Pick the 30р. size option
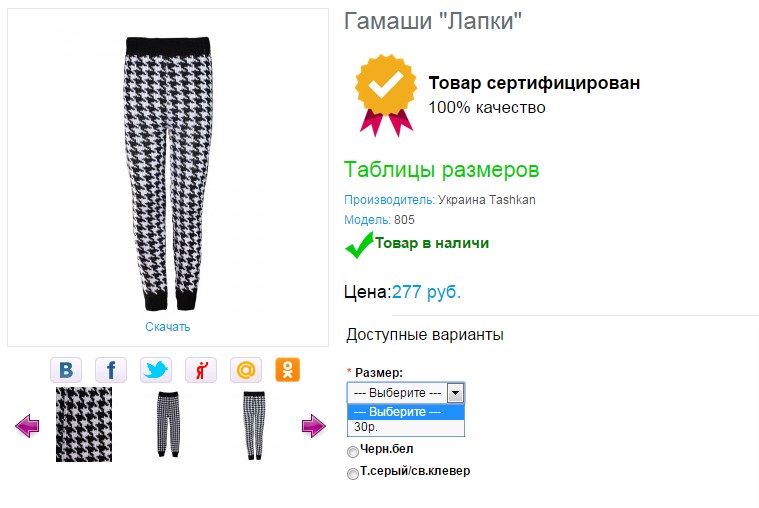 [406, 427]
